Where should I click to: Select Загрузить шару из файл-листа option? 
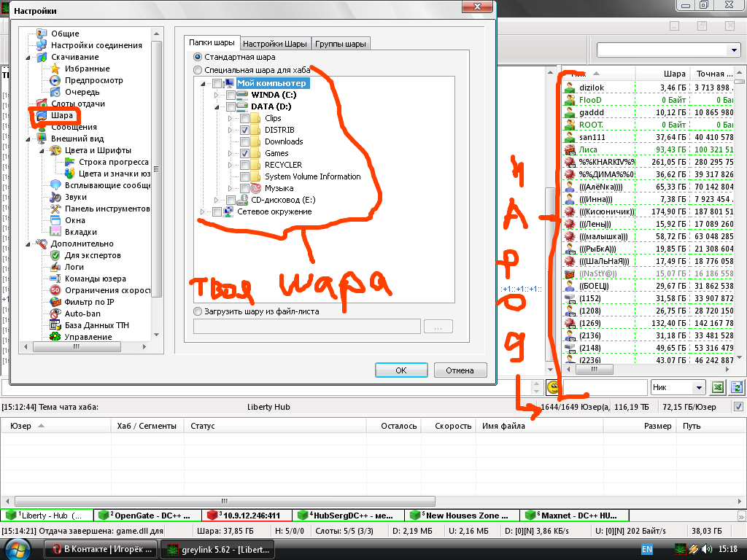tap(198, 311)
